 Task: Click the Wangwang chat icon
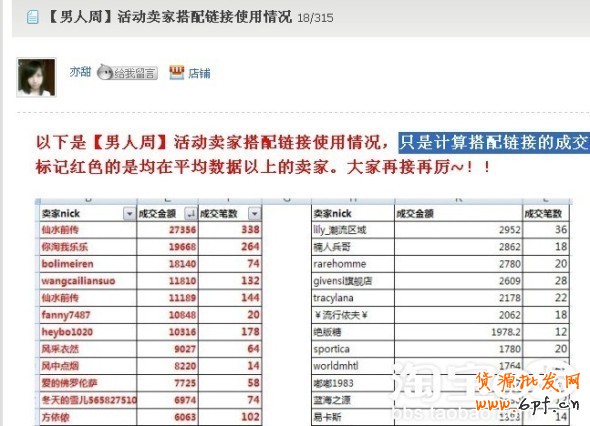(x=104, y=72)
